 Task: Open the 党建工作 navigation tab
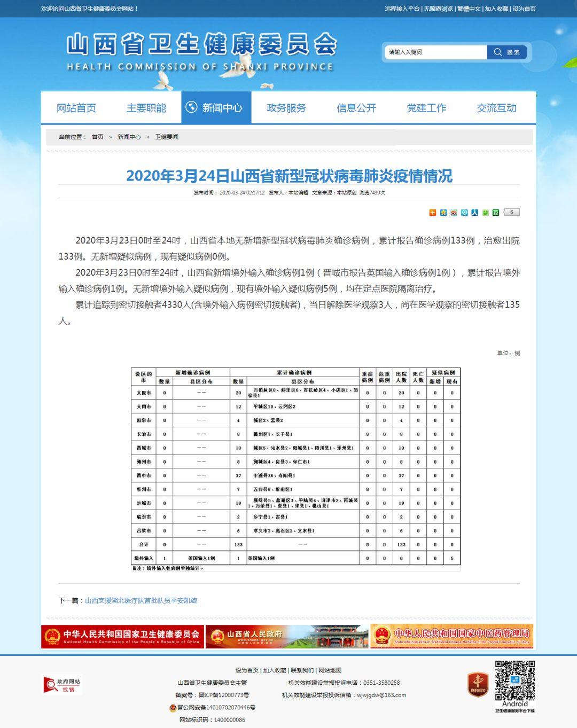[426, 108]
